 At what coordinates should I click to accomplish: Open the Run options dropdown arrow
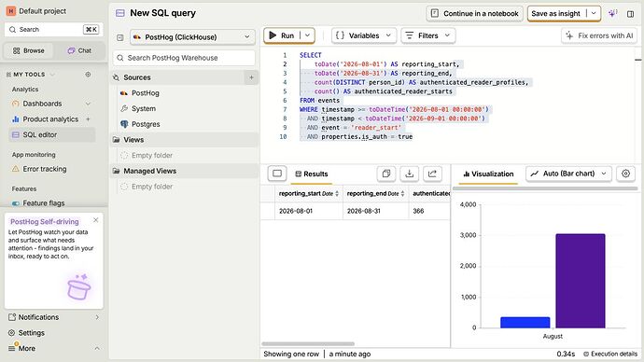click(307, 35)
